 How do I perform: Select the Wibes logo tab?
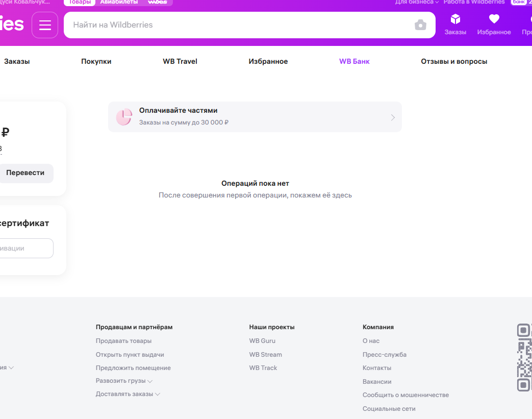(158, 2)
